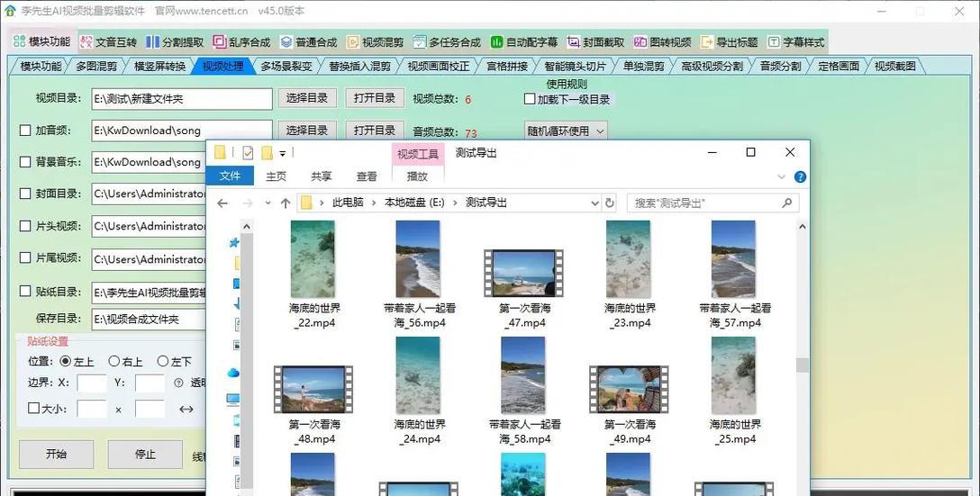980x496 pixels.
Task: Open the 播放 ribbon tab in Explorer
Action: [418, 176]
